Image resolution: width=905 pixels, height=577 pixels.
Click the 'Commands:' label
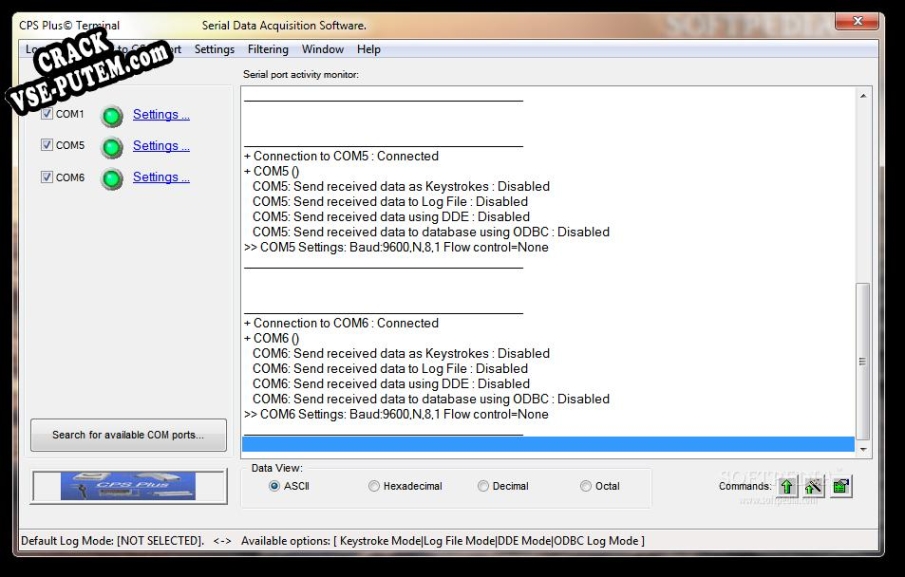(x=745, y=486)
